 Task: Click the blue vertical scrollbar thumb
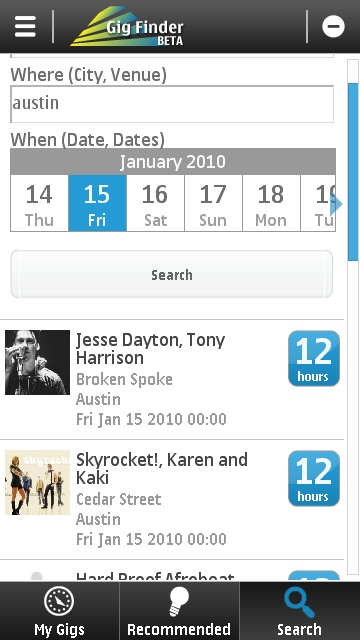[x=353, y=171]
